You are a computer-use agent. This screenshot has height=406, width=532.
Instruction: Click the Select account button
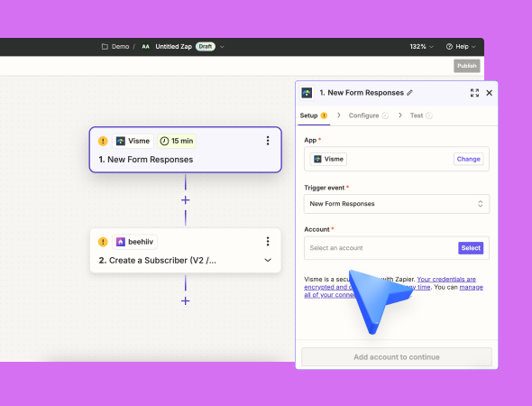click(x=471, y=248)
